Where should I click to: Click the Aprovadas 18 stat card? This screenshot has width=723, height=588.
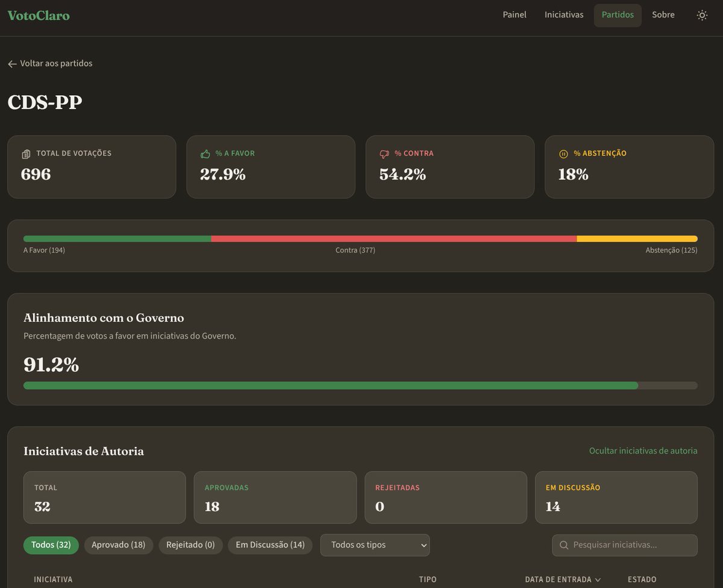click(275, 498)
